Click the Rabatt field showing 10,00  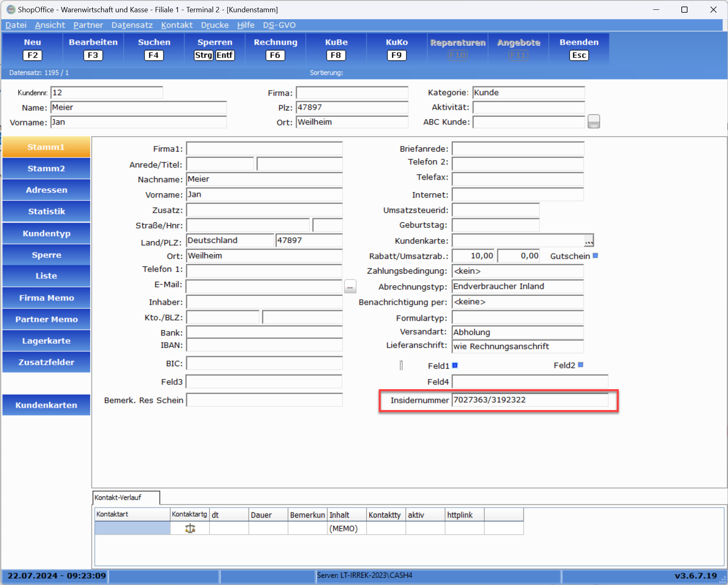474,256
